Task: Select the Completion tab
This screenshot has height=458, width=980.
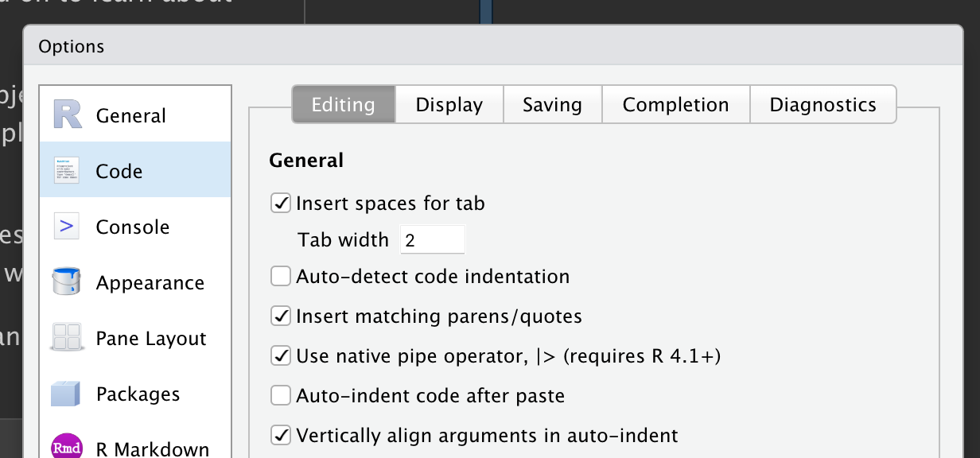Action: pos(675,104)
